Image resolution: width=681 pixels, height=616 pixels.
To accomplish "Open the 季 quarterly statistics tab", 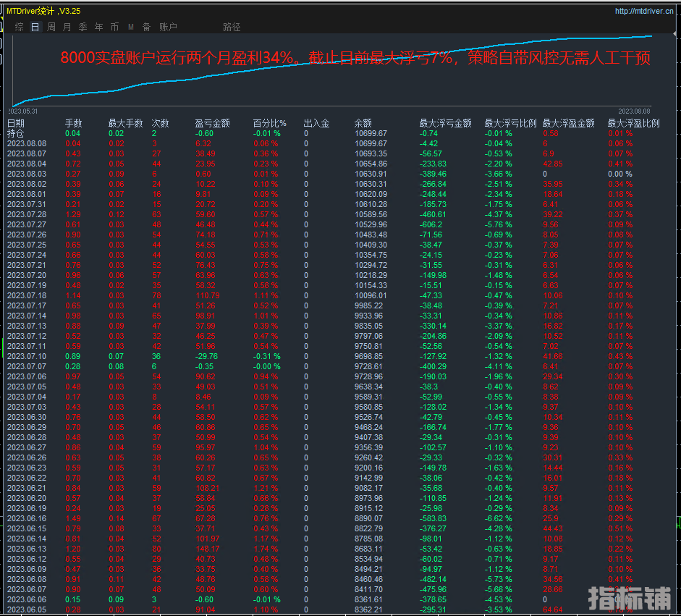I will [x=83, y=27].
